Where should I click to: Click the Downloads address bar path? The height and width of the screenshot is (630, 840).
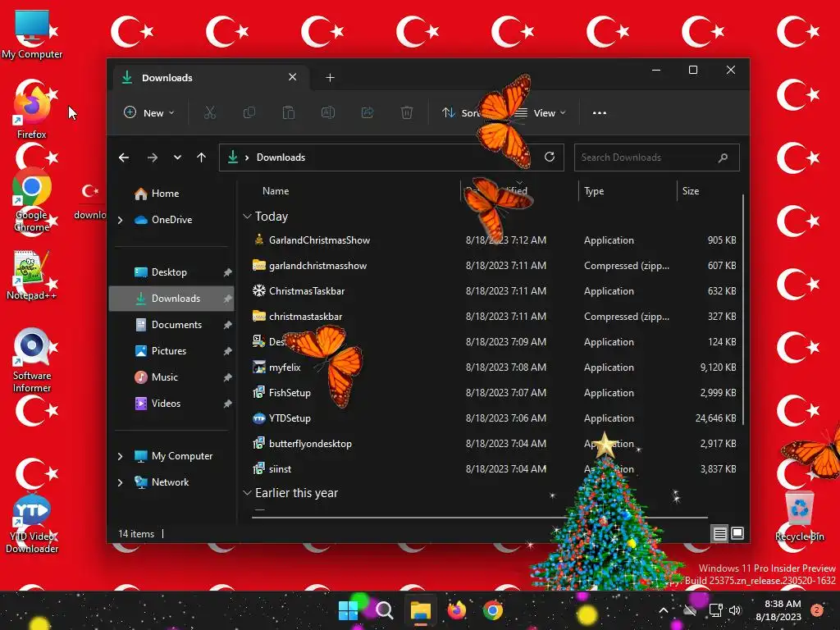281,157
